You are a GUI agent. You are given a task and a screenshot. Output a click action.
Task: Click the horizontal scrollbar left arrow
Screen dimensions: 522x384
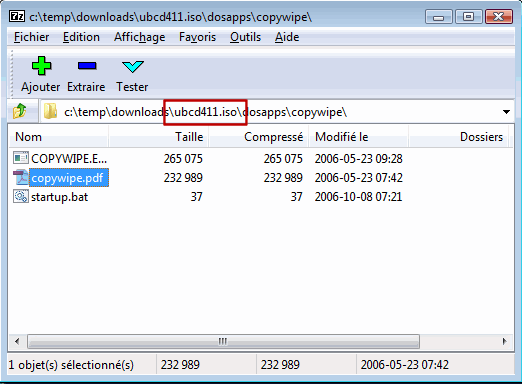pos(17,341)
